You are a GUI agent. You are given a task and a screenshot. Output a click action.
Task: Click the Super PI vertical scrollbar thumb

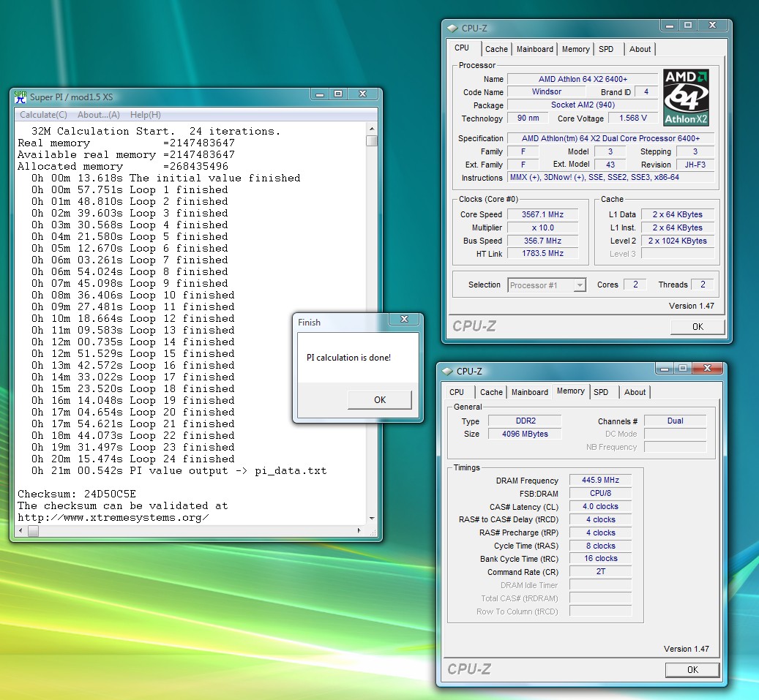click(x=371, y=140)
